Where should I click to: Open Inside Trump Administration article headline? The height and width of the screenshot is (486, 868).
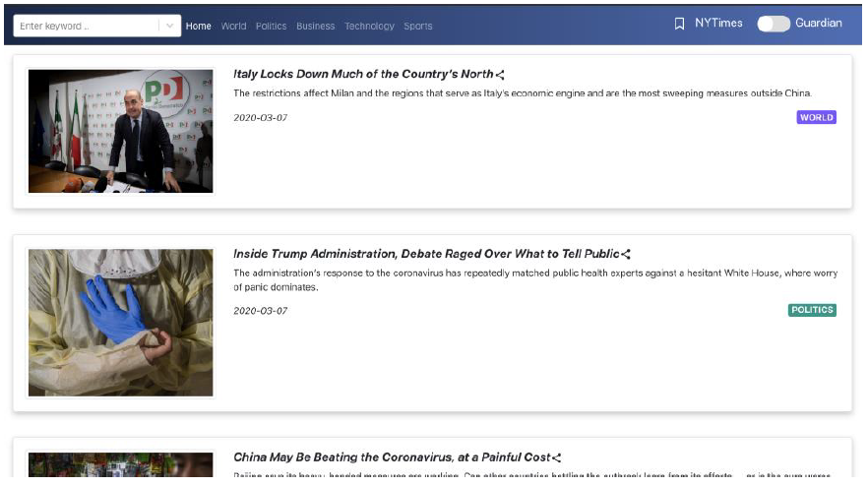tap(426, 254)
